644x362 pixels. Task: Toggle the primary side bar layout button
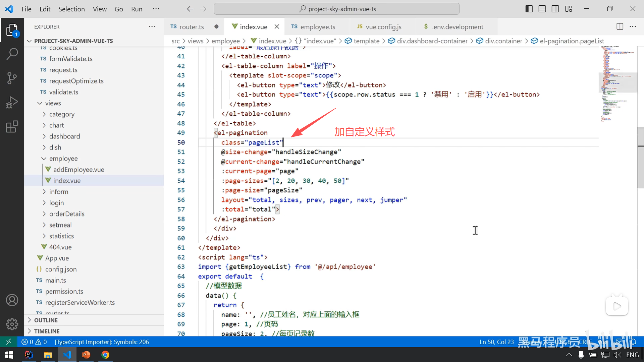tap(529, 9)
